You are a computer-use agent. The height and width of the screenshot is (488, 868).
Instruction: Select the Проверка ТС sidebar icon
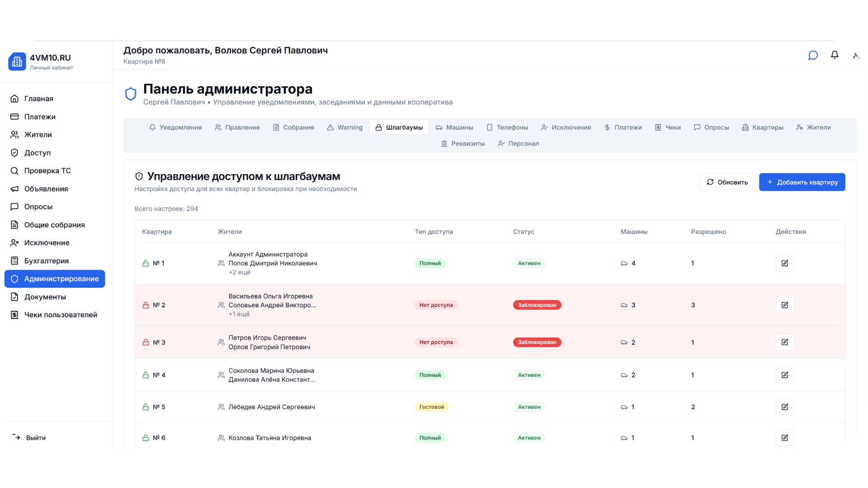[14, 171]
